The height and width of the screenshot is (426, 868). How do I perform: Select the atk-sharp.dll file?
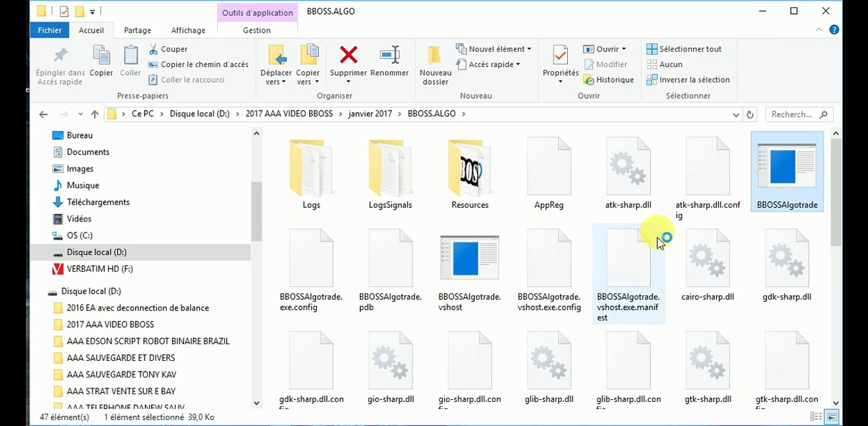coord(628,173)
